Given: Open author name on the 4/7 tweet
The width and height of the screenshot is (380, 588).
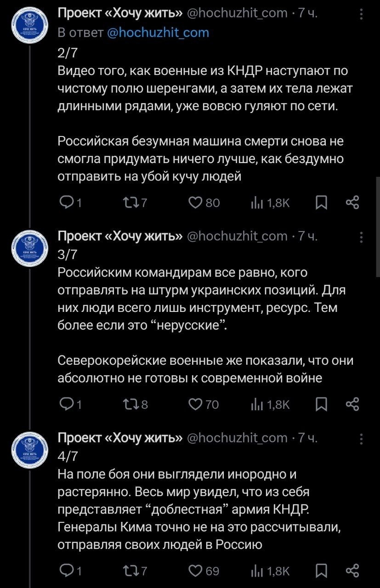Looking at the screenshot, I should click(x=120, y=438).
